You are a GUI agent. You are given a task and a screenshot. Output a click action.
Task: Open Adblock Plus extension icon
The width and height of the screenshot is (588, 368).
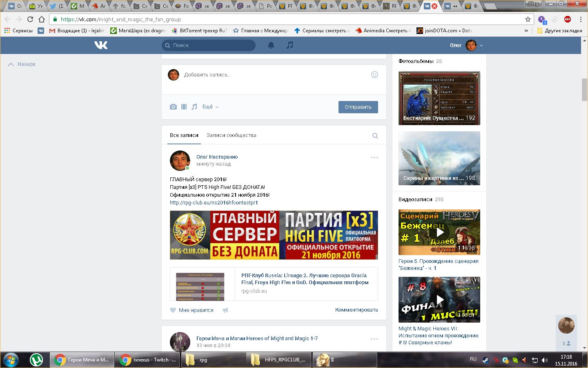coord(568,19)
